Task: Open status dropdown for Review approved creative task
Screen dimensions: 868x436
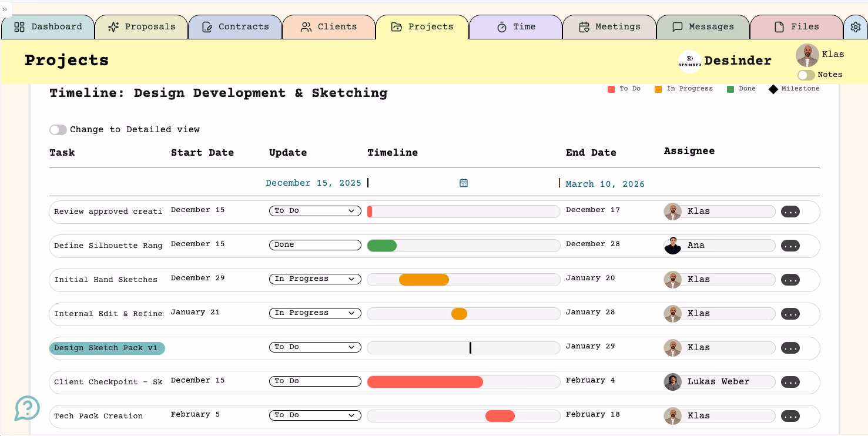Action: coord(315,211)
